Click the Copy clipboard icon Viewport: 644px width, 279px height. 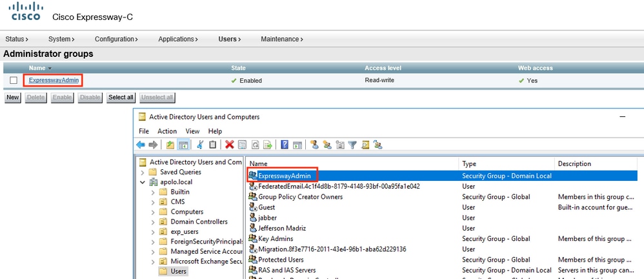coord(212,145)
